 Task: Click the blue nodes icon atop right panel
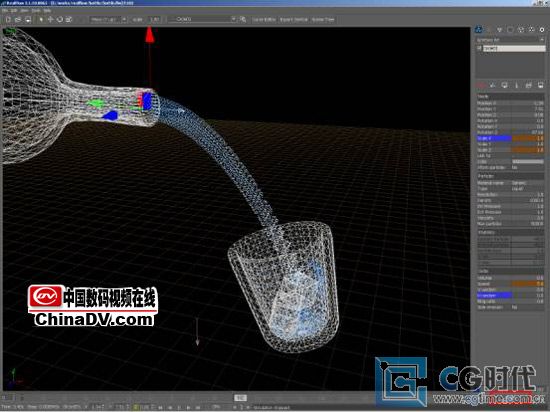click(478, 30)
